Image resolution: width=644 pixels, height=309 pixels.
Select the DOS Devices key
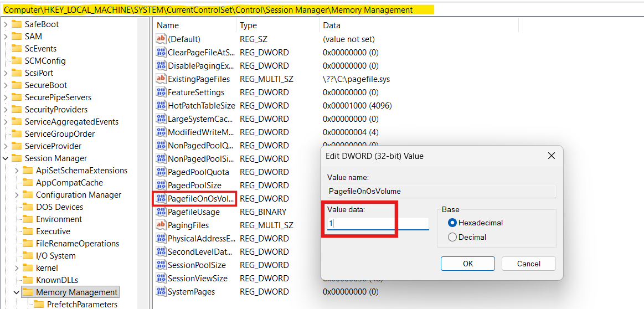(60, 207)
